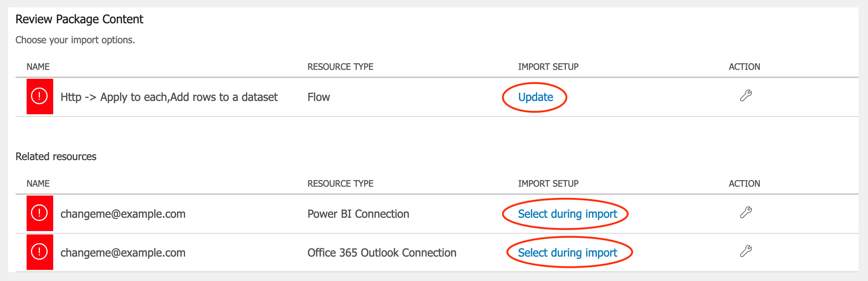This screenshot has height=281, width=868.
Task: Open the Update import setup link
Action: point(535,97)
